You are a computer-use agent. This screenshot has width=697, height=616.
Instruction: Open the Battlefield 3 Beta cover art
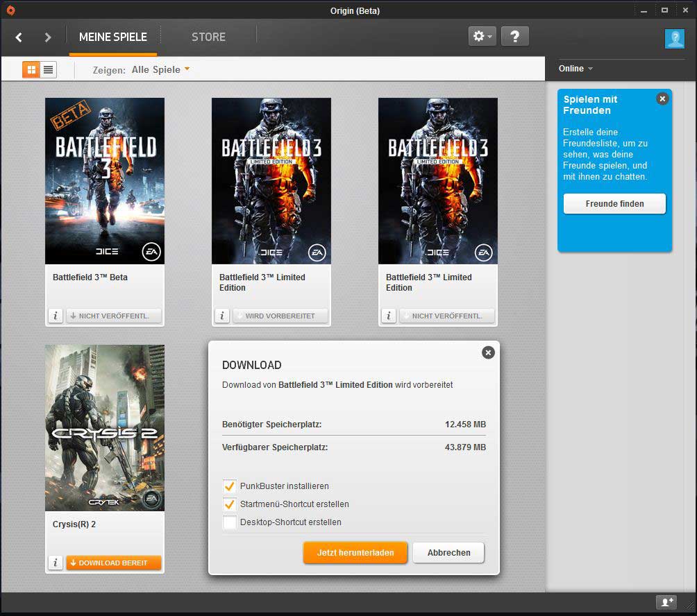[105, 181]
